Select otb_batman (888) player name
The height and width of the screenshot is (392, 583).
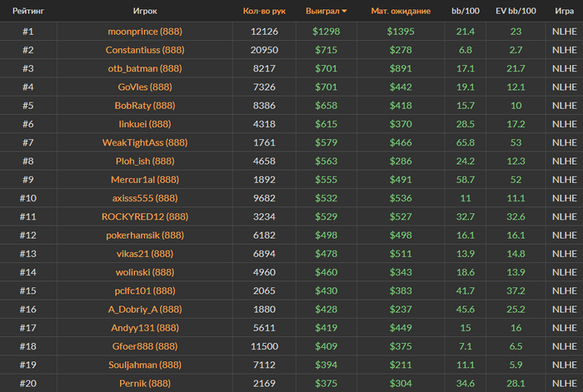[145, 68]
